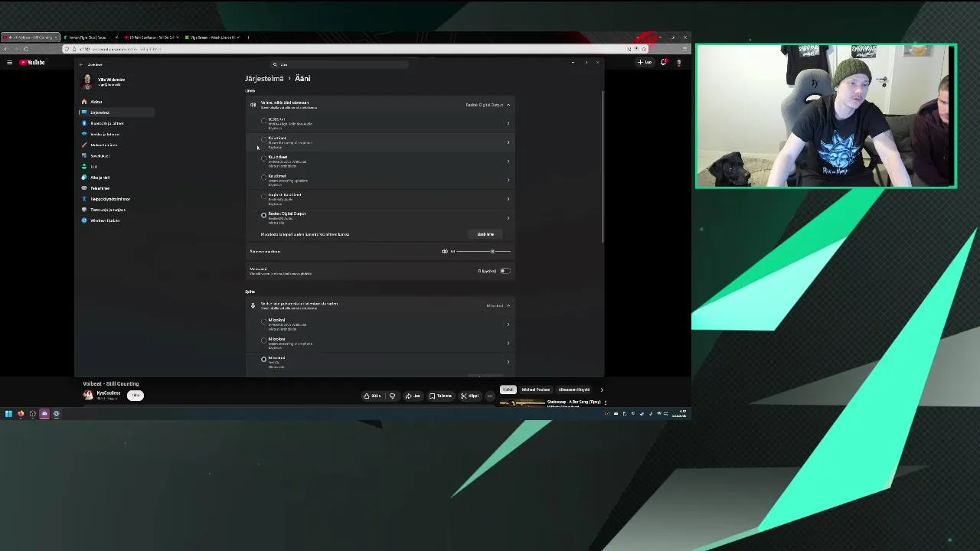Go to Järjestelmä breadcrumb link
Image resolution: width=980 pixels, height=551 pixels.
pos(264,78)
